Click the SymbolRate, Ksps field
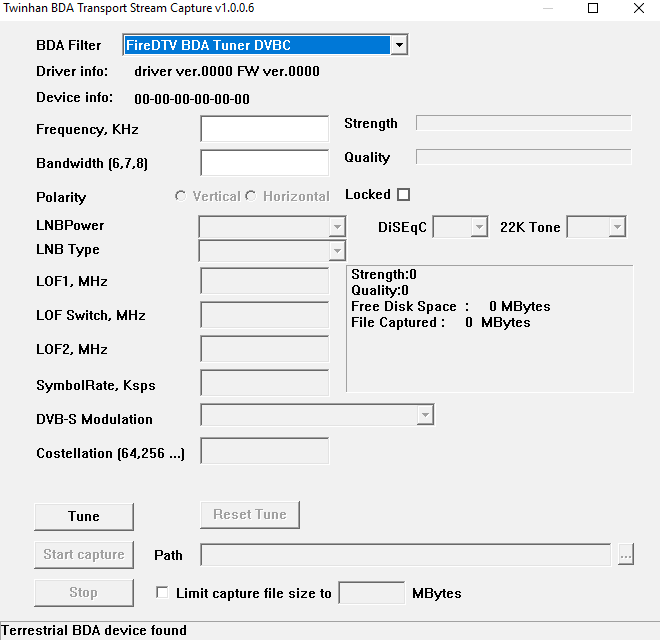The height and width of the screenshot is (641, 660). coord(264,383)
